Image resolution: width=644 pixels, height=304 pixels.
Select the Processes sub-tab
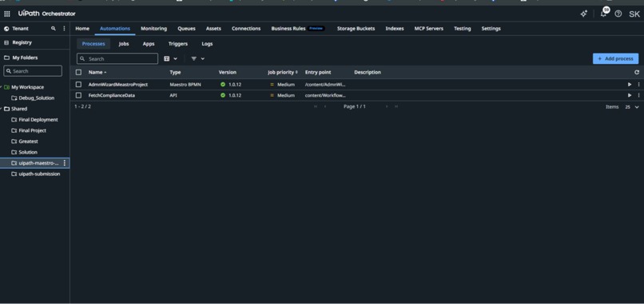coord(93,44)
